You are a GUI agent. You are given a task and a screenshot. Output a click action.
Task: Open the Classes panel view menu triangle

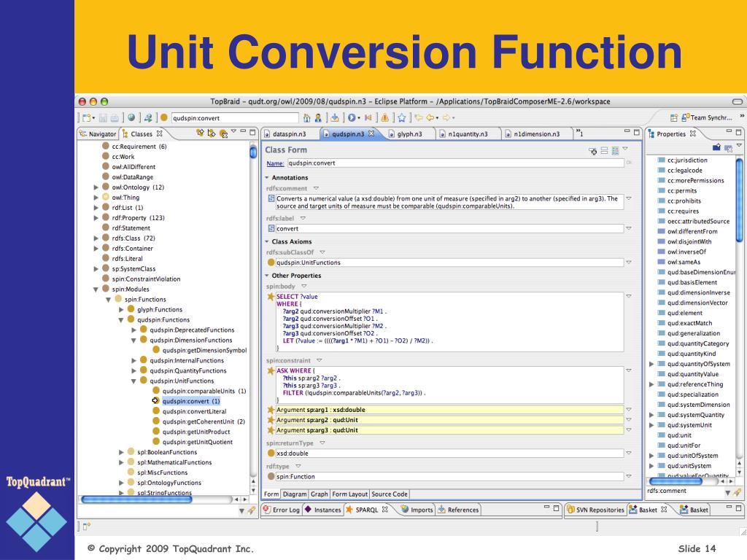[x=233, y=131]
